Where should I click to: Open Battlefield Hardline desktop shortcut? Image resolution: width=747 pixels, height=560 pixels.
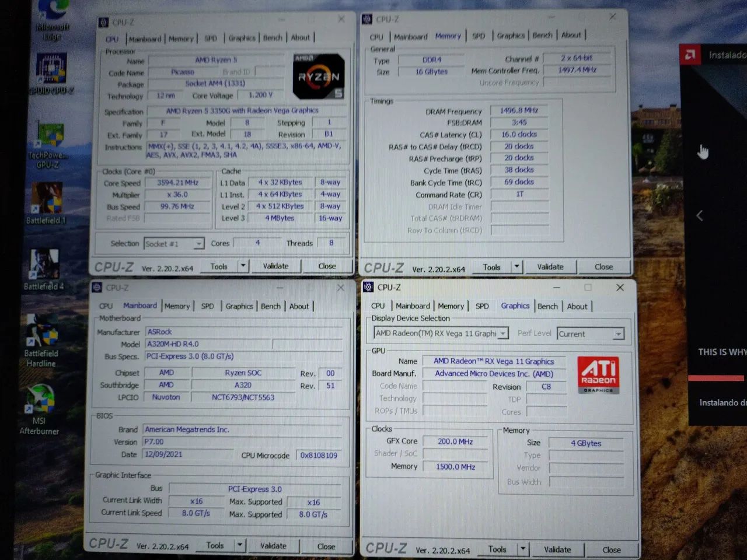(41, 341)
